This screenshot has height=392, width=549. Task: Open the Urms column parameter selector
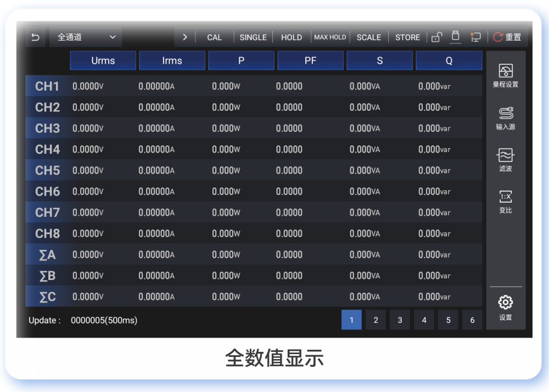pyautogui.click(x=103, y=61)
